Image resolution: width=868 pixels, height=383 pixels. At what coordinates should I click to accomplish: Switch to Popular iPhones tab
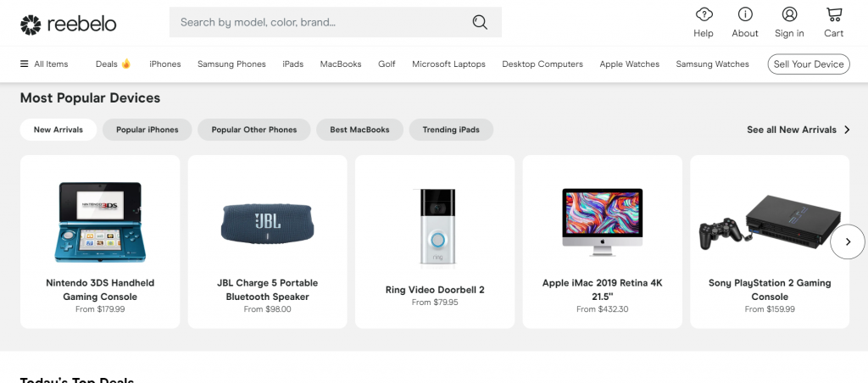[x=147, y=130]
